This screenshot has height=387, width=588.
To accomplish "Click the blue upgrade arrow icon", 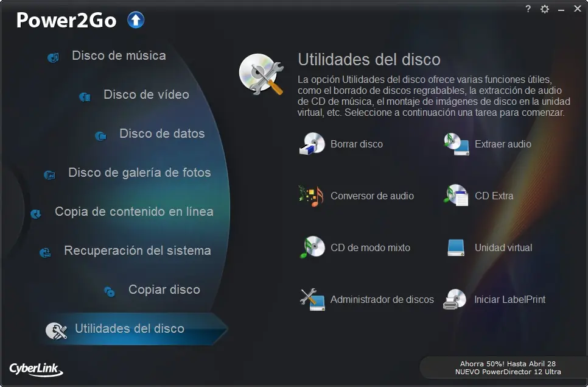I will pos(136,20).
